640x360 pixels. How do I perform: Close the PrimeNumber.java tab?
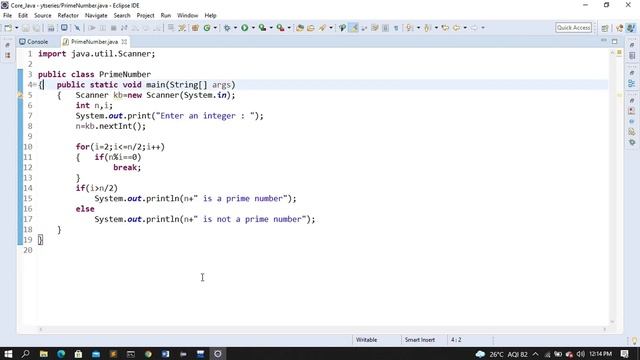[x=124, y=42]
